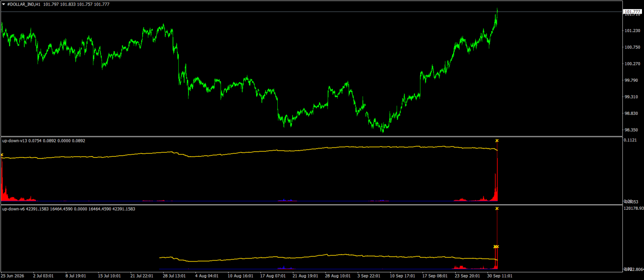Click the 8 Jul 19:01 time label
The height and width of the screenshot is (280, 644).
(x=76, y=275)
